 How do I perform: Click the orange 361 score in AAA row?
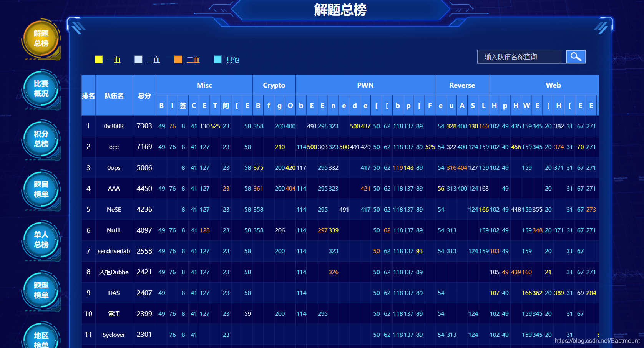259,189
